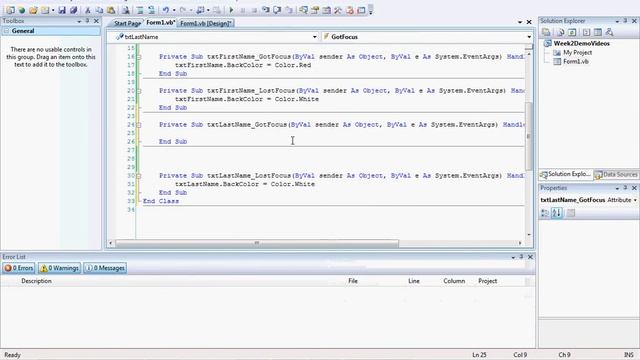Click the View Class Diagram icon
Screen dimensions: 640x360
point(609,32)
